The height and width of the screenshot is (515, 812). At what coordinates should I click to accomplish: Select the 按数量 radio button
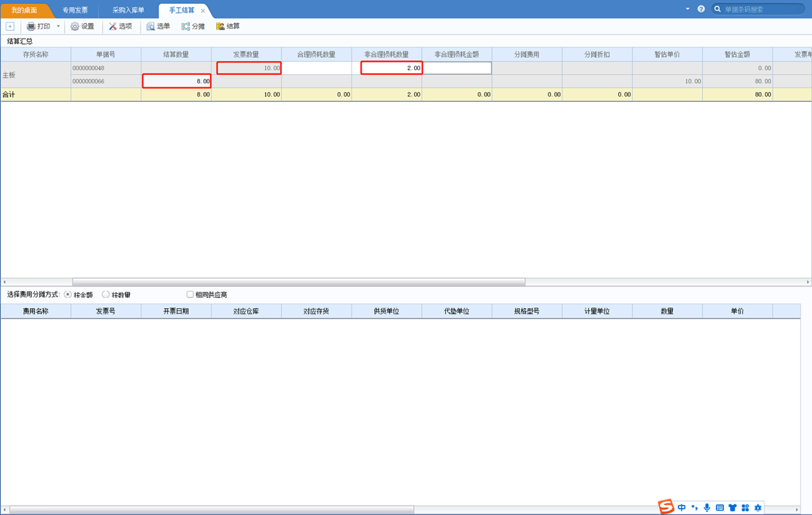coord(106,294)
